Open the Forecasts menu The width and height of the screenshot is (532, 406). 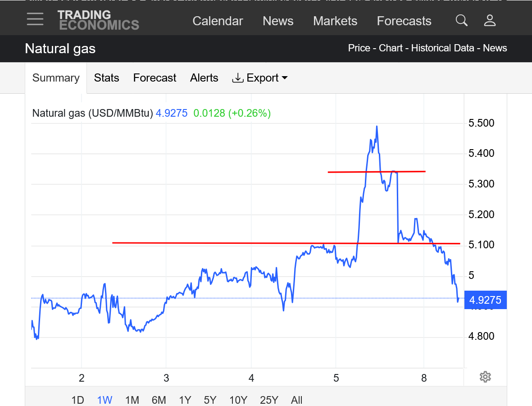click(x=404, y=21)
